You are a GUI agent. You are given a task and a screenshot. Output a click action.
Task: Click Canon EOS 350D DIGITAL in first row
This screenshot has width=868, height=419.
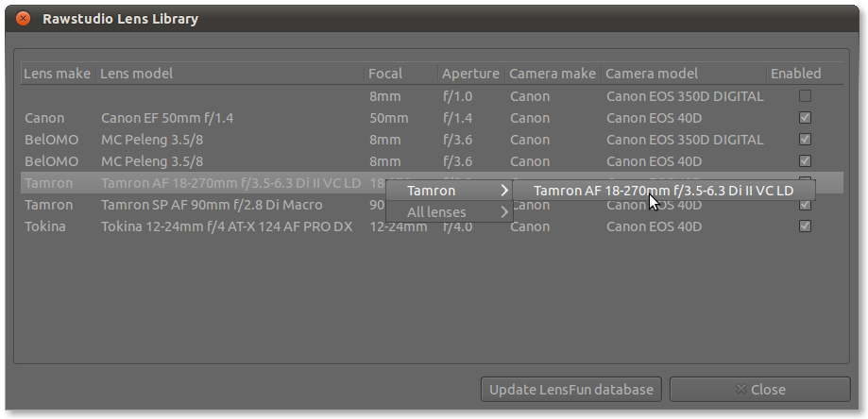685,97
